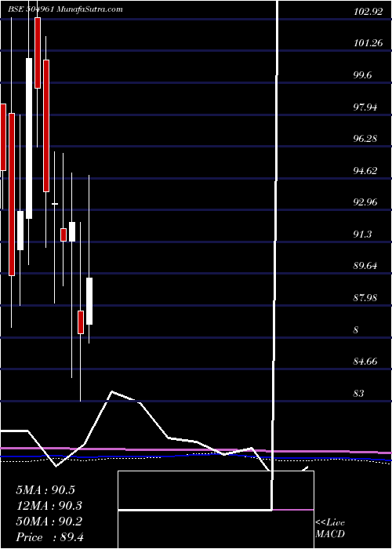This screenshot has height=549, width=392.
Task: Click the tallest white candlestick body
Action: click(x=29, y=138)
